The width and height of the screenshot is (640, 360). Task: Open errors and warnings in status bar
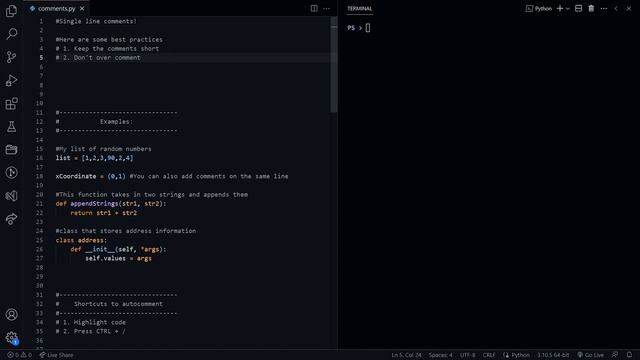click(19, 355)
